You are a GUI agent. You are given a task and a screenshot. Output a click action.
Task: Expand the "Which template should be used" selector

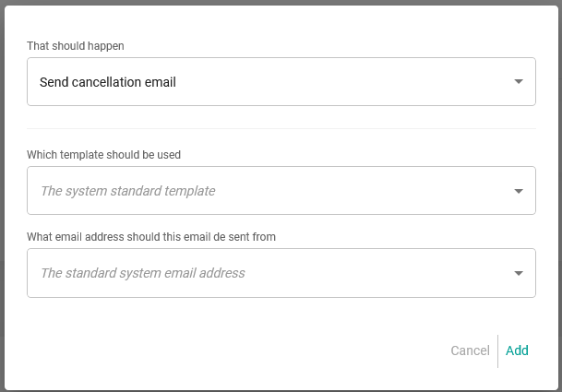click(x=281, y=191)
